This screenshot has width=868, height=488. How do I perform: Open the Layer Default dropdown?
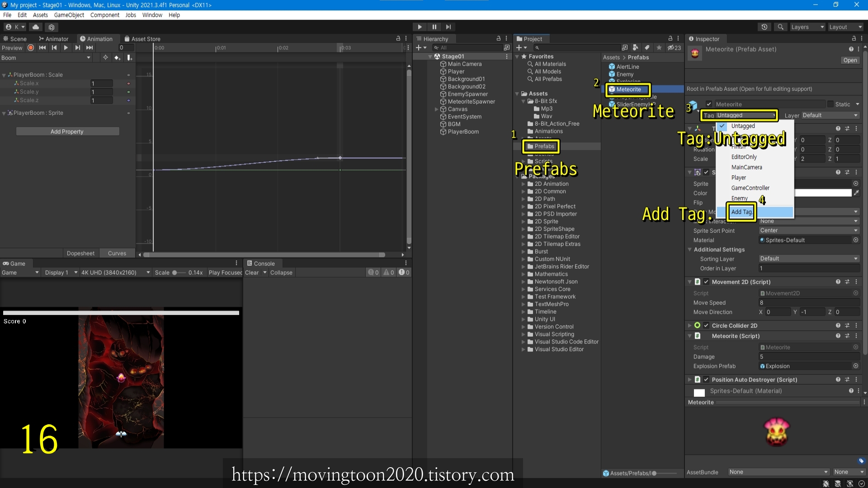[830, 116]
